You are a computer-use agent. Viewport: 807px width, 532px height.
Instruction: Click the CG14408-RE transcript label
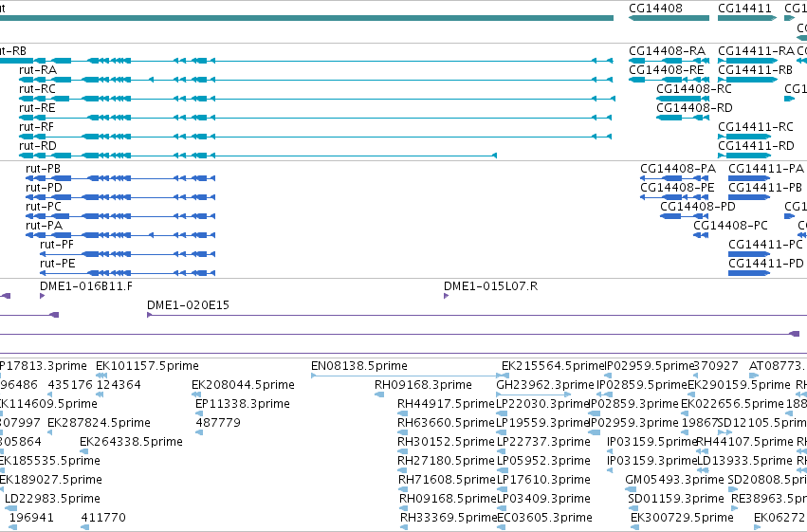(x=667, y=70)
